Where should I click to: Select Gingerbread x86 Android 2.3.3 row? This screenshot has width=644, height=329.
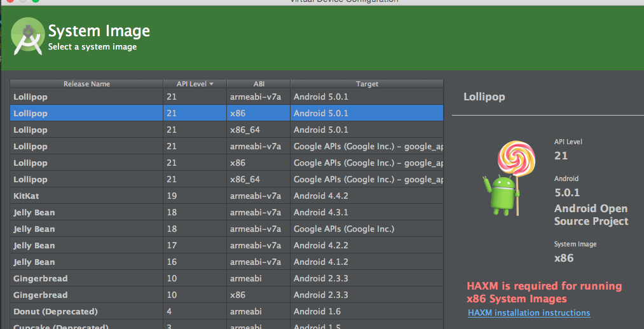[227, 295]
